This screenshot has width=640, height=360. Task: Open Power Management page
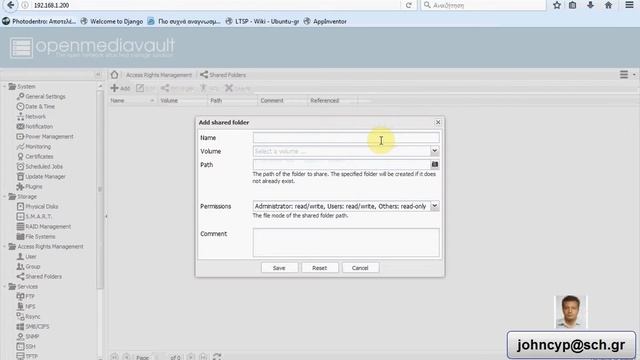click(45, 136)
